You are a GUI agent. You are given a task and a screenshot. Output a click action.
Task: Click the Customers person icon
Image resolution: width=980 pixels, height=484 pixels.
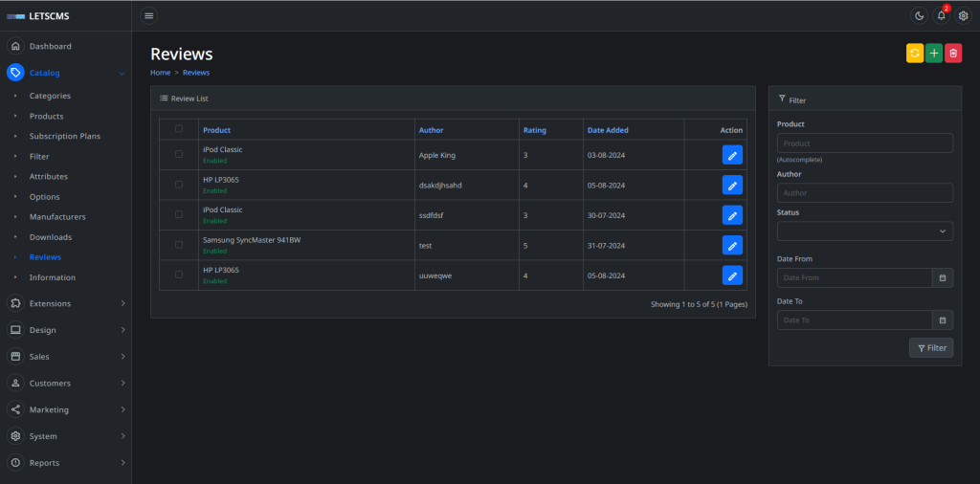(x=15, y=383)
